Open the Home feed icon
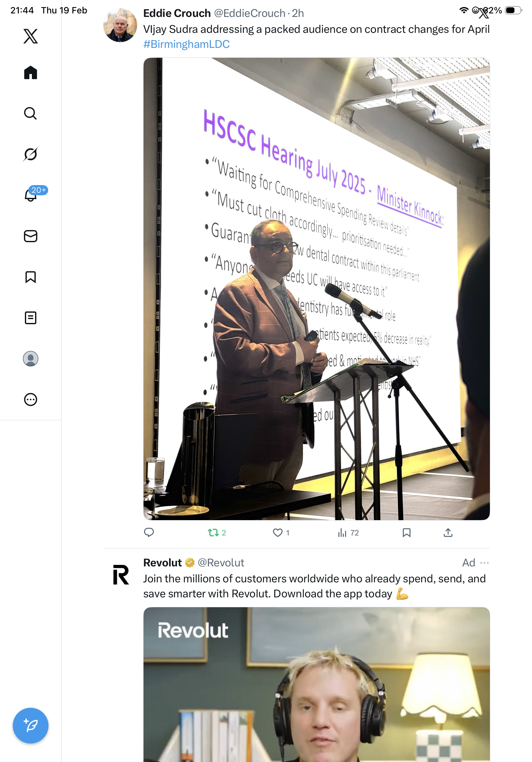Screen dimensions: 532x762 [31, 72]
